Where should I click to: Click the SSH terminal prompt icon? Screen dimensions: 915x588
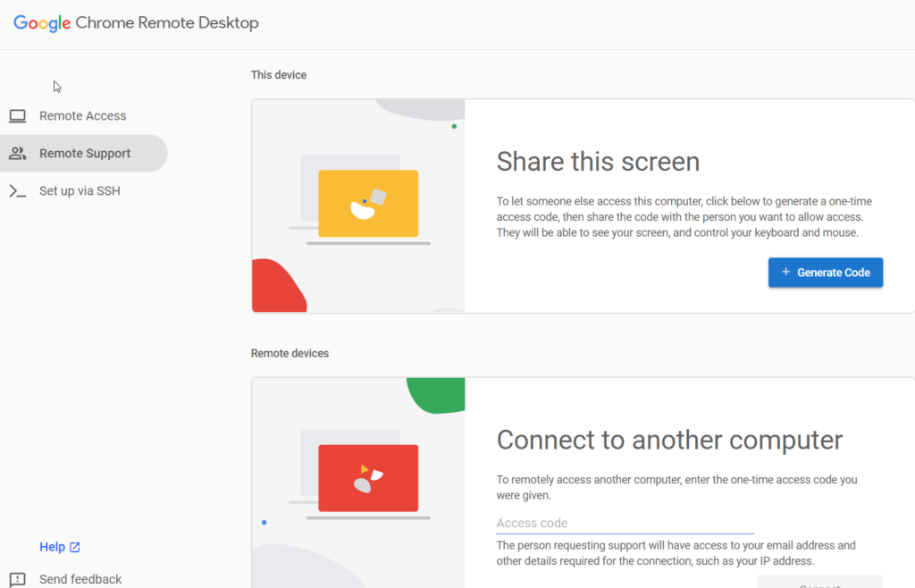click(18, 190)
